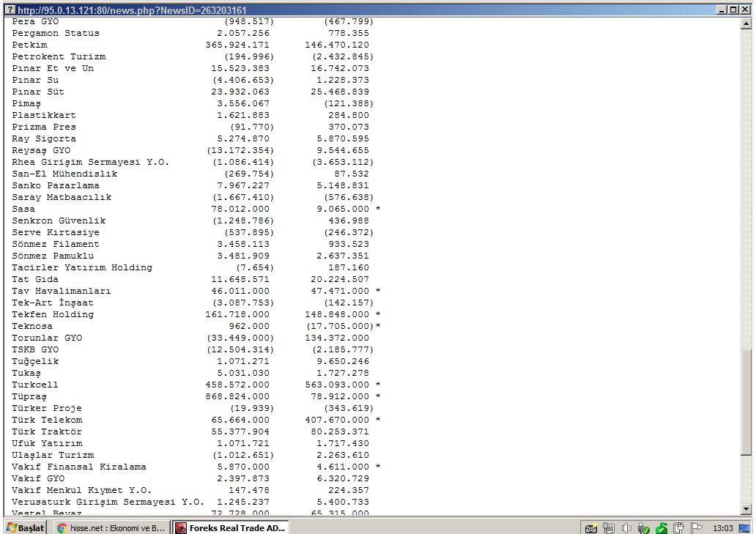Click the Show Desktop icon beside the clock
Viewport: 756px width, 534px height.
coord(745,528)
